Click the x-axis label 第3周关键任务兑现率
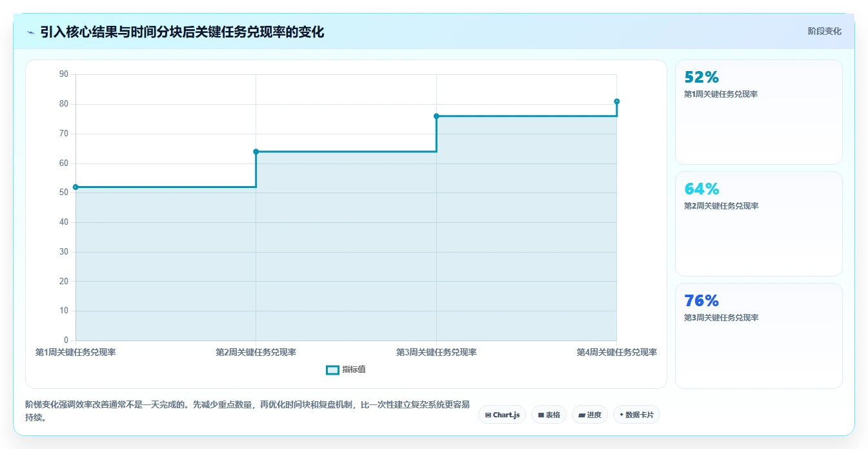Viewport: 868px width, 449px height. [x=436, y=352]
